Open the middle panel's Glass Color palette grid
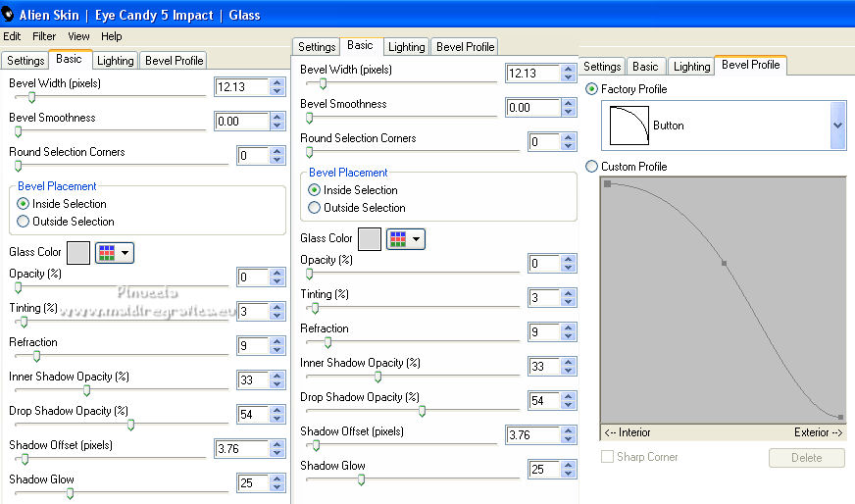Viewport: 855px width, 504px height. click(x=398, y=238)
